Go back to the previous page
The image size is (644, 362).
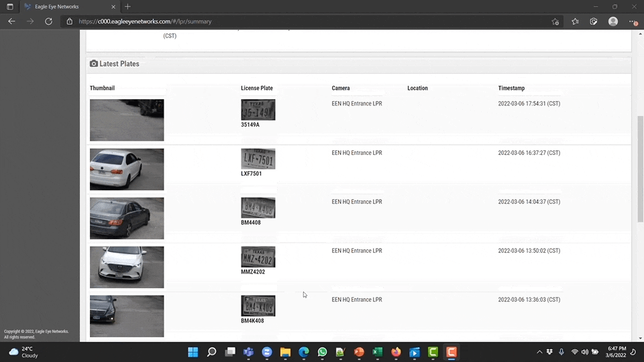11,21
